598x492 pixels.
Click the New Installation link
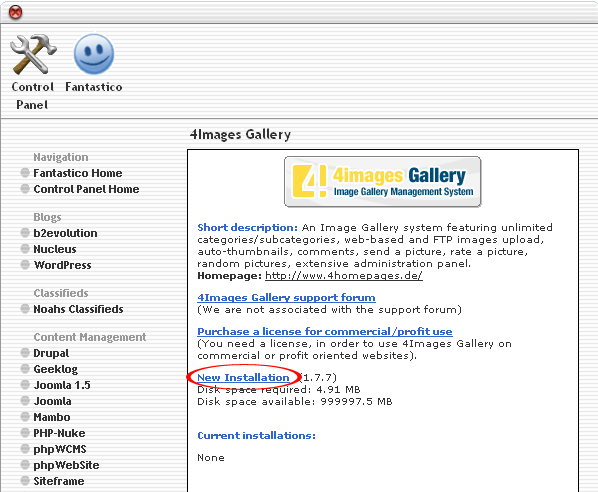243,378
